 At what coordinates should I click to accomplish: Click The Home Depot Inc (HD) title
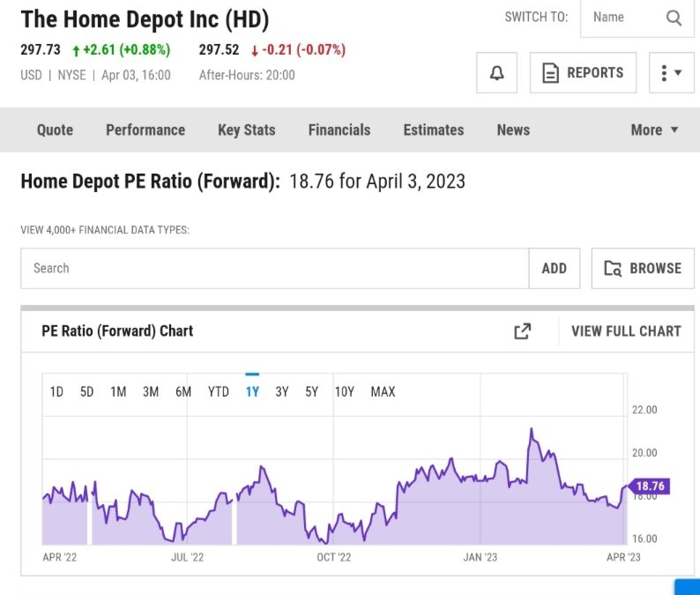(145, 20)
